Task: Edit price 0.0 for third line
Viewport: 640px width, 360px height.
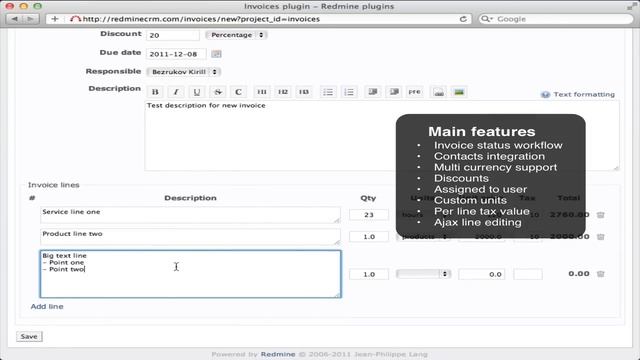Action: point(482,274)
